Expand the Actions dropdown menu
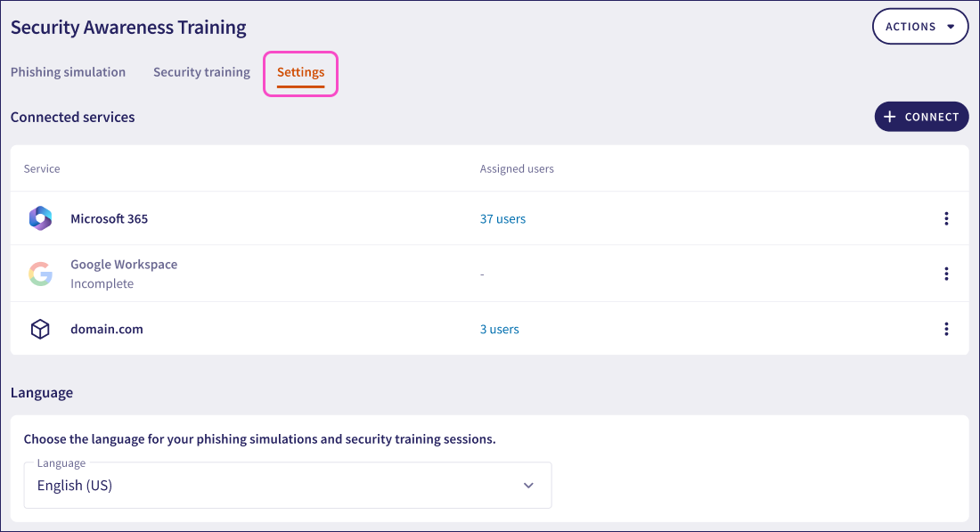The height and width of the screenshot is (532, 980). 919,27
